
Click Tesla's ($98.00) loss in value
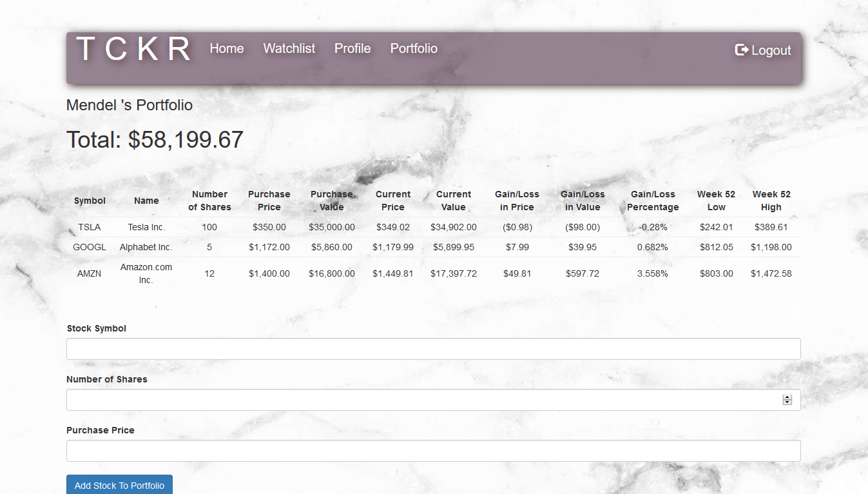pyautogui.click(x=583, y=227)
